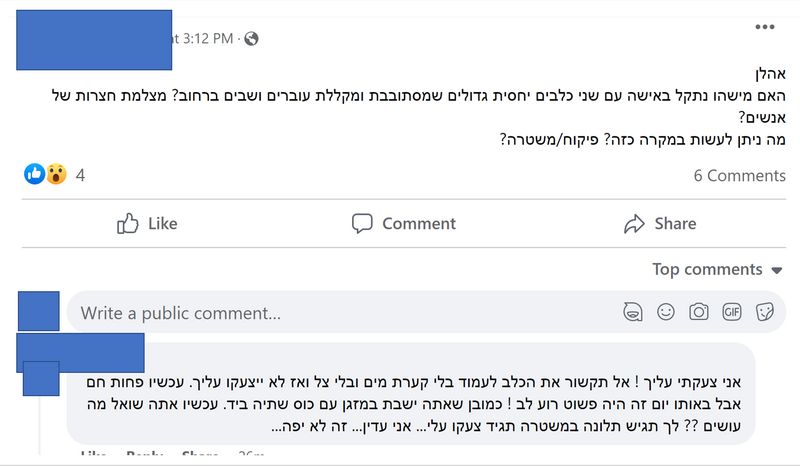Click the wow face reaction icon

coord(56,174)
